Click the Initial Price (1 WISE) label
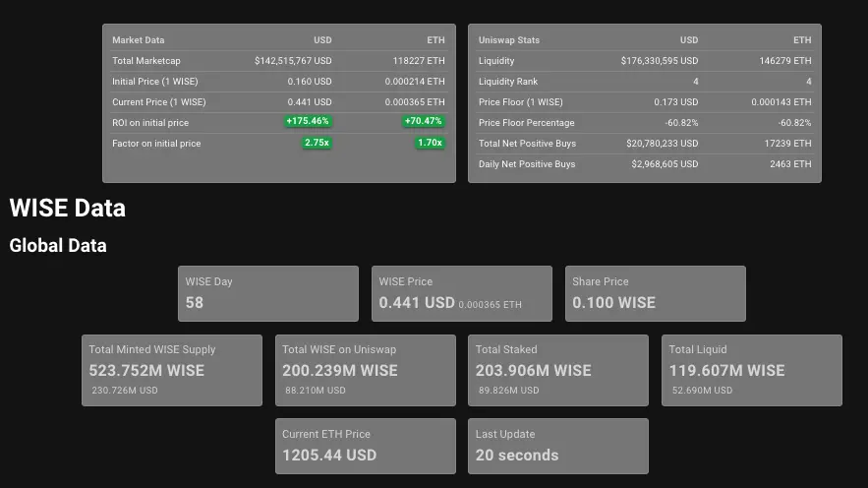Viewport: 868px width, 488px height. [155, 82]
